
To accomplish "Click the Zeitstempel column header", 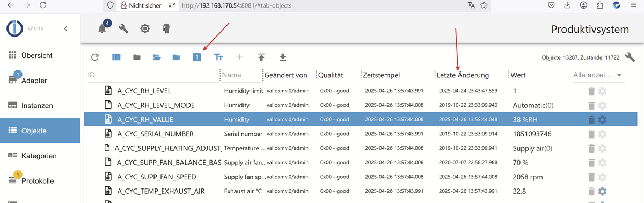I will 382,75.
